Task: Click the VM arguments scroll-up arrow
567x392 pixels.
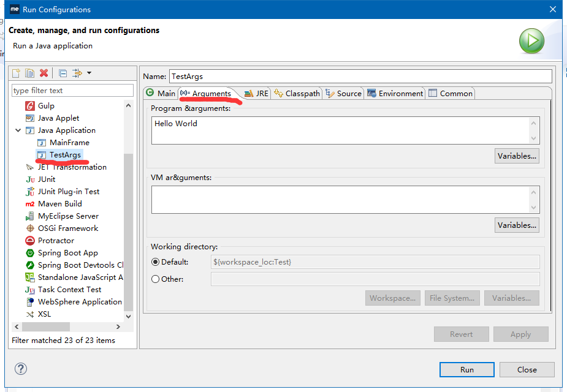Action: 534,192
